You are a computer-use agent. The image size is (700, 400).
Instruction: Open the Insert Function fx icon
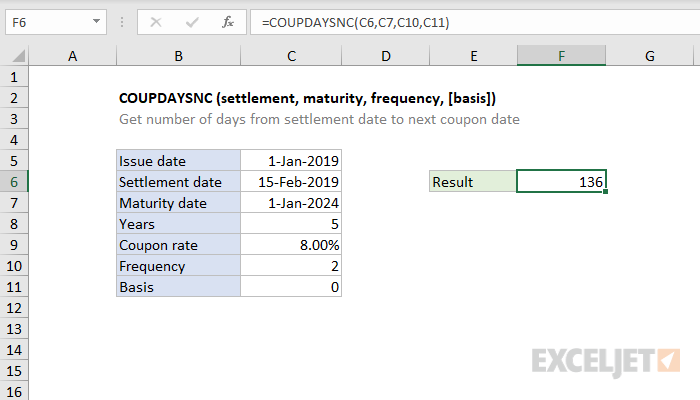228,22
